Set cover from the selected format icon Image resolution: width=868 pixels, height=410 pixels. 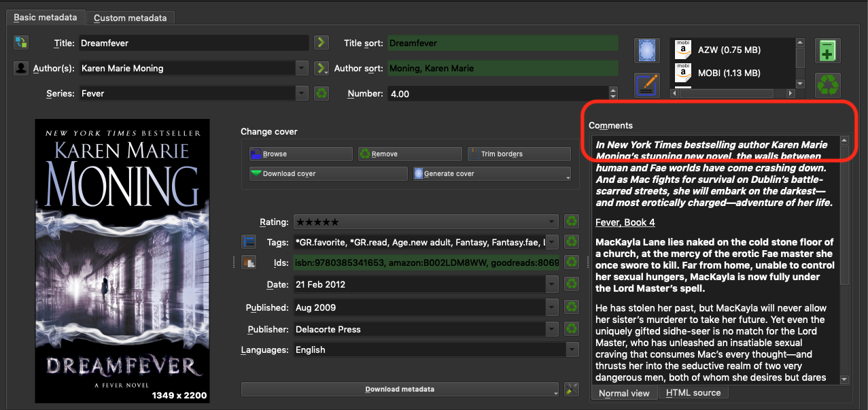647,50
